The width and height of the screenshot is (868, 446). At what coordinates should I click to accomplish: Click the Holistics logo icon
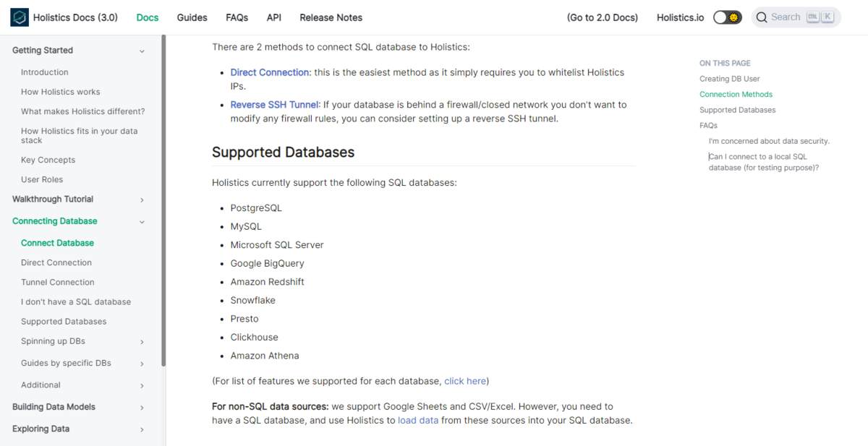(x=20, y=17)
